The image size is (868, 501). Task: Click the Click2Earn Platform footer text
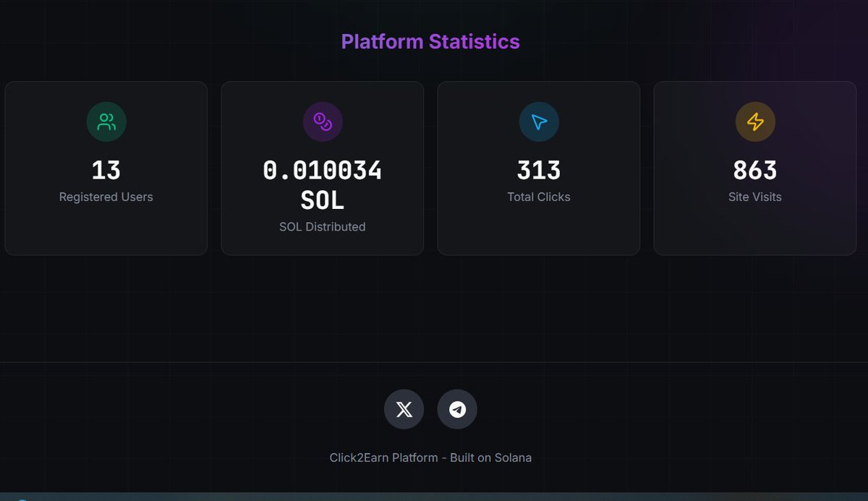tap(431, 457)
